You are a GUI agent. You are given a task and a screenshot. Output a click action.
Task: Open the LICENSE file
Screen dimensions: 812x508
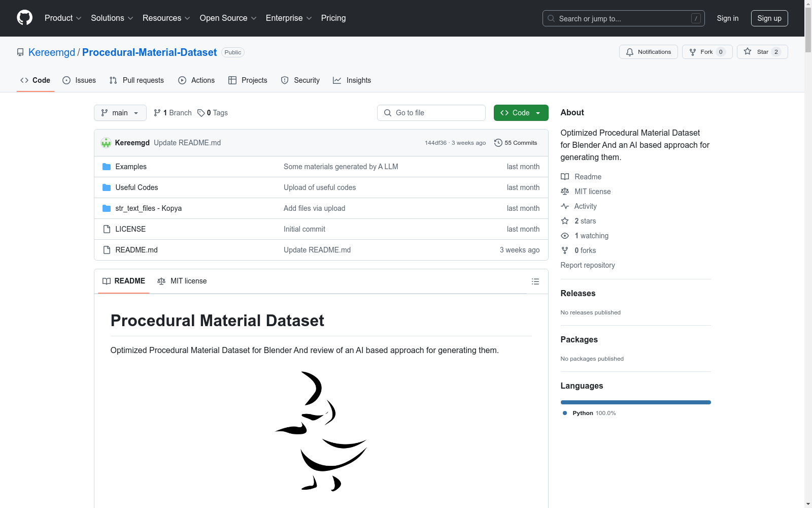coord(130,229)
